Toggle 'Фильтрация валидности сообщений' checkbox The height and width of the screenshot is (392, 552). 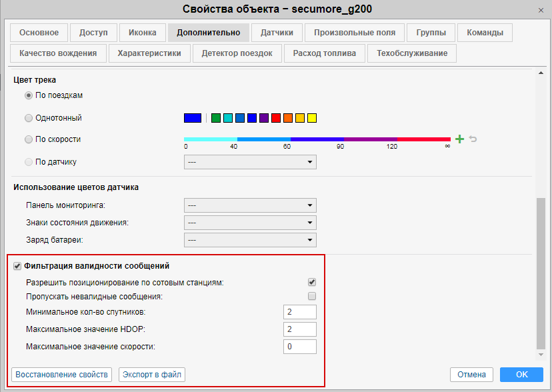(17, 266)
